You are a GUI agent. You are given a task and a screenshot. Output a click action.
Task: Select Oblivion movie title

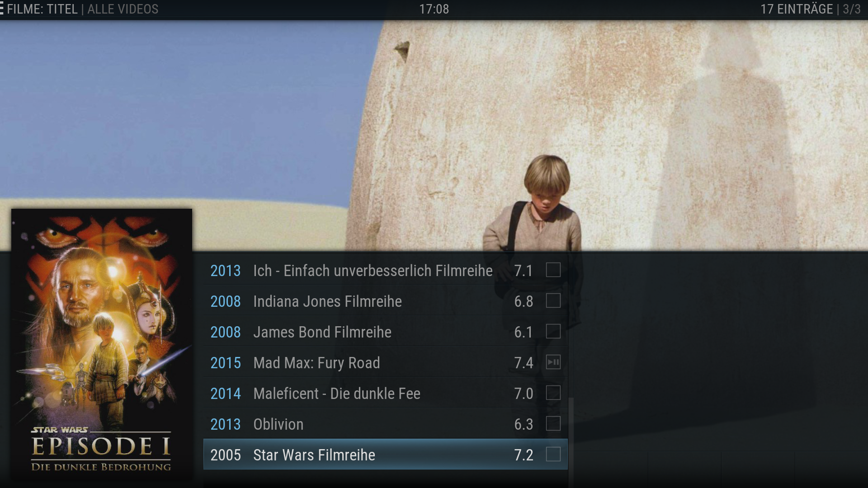(x=278, y=424)
